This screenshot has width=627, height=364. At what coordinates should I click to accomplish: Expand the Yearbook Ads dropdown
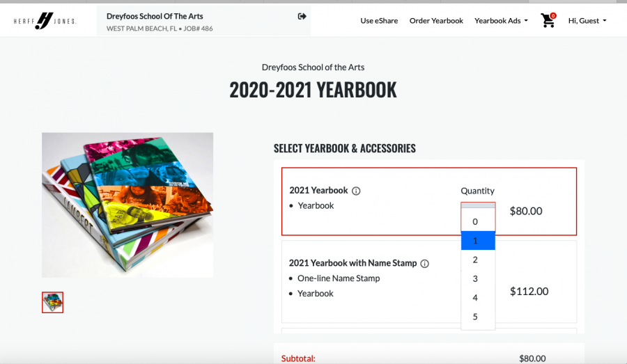[x=501, y=21]
